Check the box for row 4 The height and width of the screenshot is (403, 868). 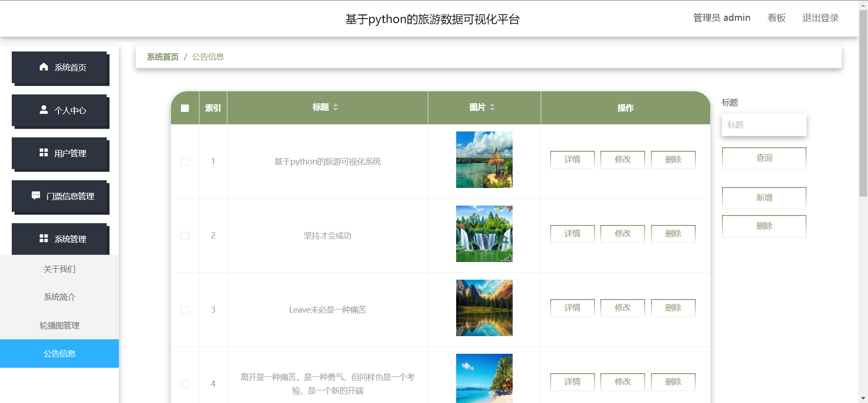tap(185, 384)
